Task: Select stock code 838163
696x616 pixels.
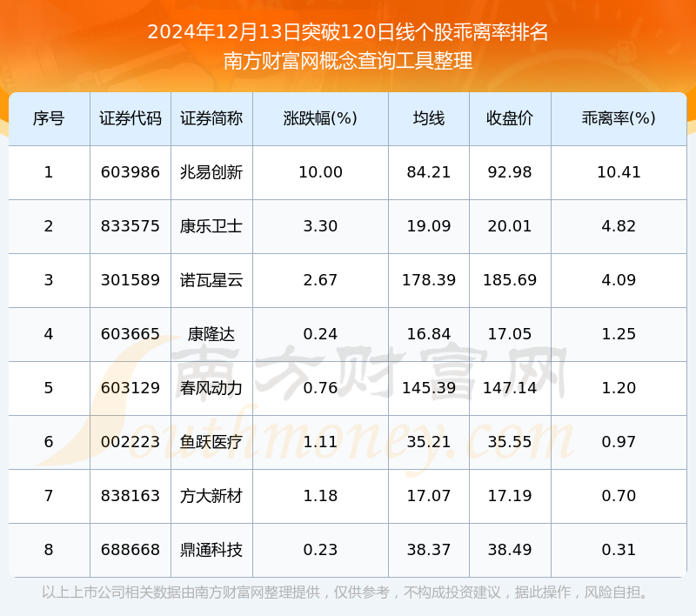Action: click(130, 496)
